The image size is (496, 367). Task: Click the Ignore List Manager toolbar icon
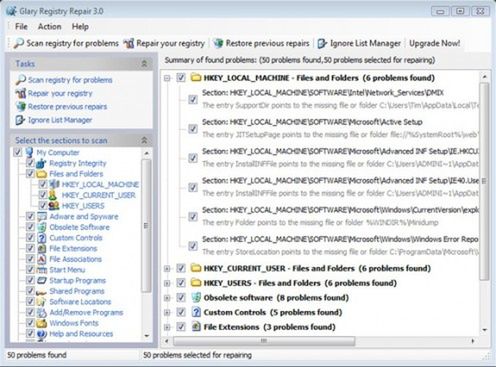[322, 43]
